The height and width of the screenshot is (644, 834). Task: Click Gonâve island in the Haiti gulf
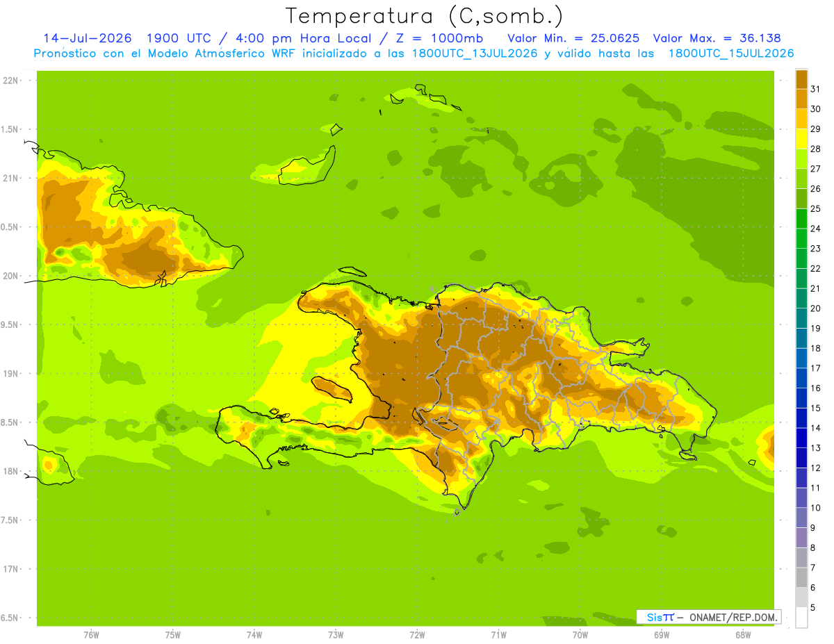pos(332,388)
